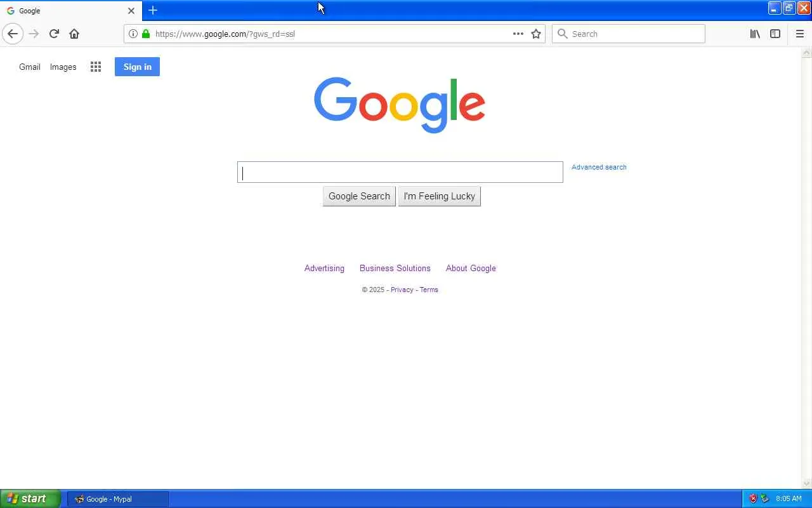Click the page scrollbar down arrow
The image size is (812, 508).
807,483
